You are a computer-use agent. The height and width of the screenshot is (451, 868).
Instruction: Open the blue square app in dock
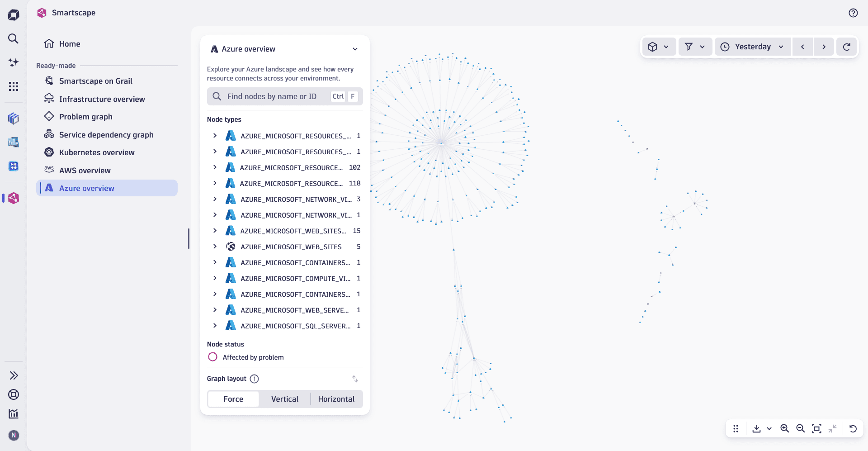[x=14, y=166]
